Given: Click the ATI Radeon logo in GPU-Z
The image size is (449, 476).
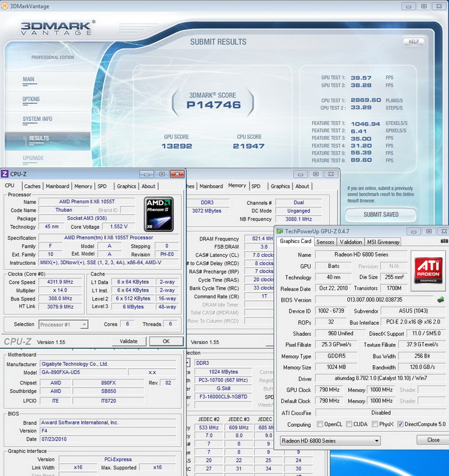Looking at the screenshot, I should [428, 270].
